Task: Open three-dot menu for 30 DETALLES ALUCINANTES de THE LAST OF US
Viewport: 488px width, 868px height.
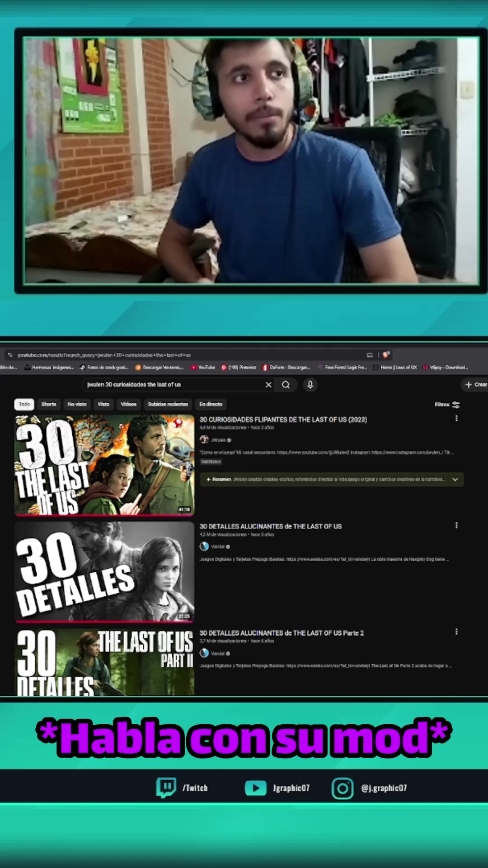Action: tap(456, 525)
